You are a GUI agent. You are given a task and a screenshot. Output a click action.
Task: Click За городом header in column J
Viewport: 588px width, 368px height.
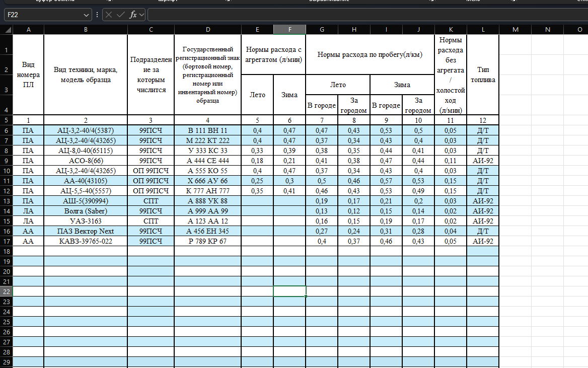click(x=418, y=105)
